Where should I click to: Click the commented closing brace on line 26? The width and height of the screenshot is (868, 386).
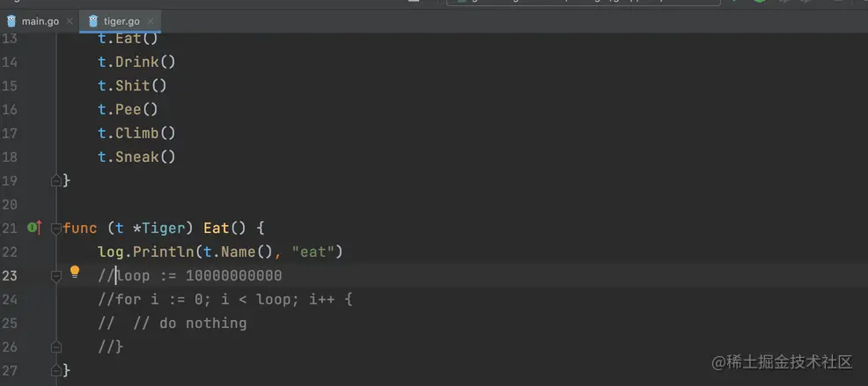pyautogui.click(x=110, y=346)
